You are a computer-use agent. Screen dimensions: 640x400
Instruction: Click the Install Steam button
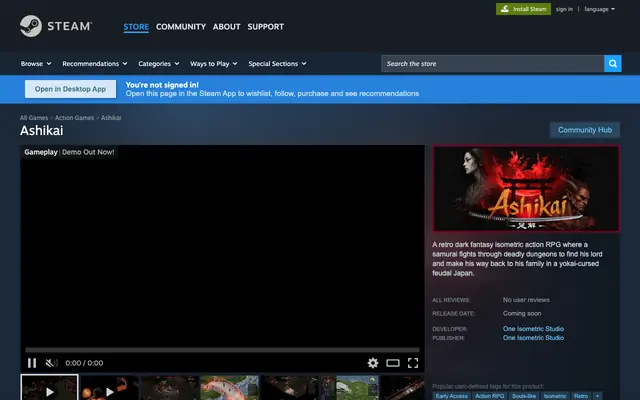[523, 9]
